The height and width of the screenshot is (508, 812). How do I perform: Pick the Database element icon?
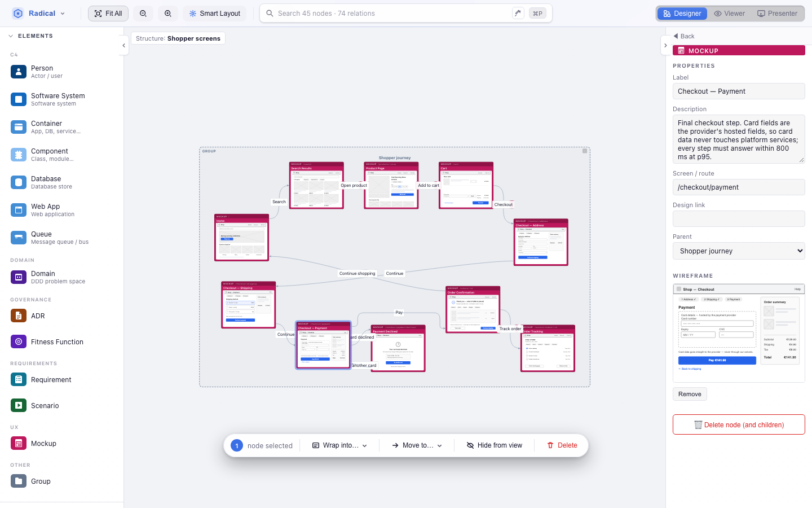[19, 182]
